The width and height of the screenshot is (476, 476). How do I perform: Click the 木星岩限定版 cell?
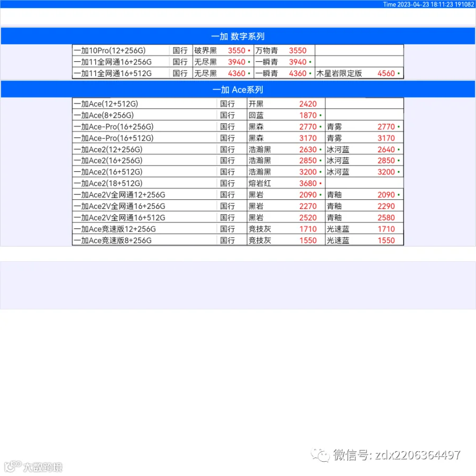(339, 74)
